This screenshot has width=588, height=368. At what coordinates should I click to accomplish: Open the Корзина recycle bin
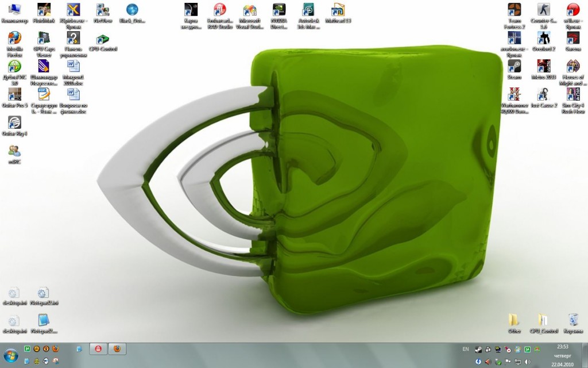click(573, 324)
